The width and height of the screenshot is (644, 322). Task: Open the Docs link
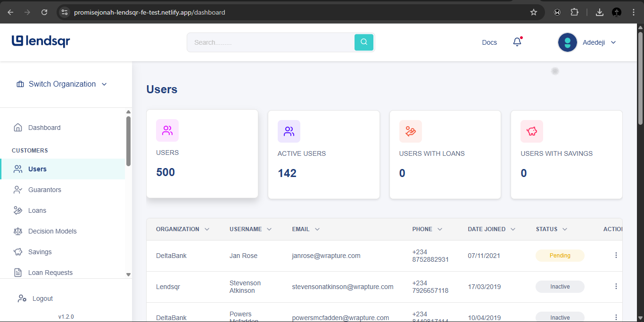pyautogui.click(x=489, y=42)
